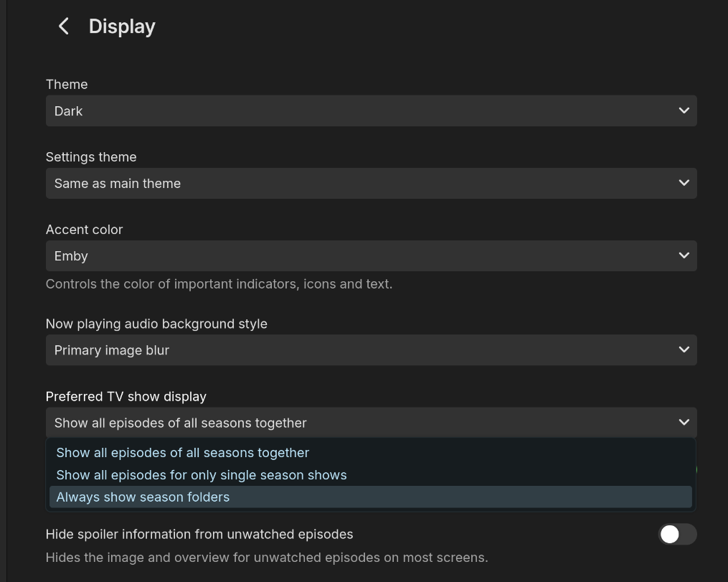Screen dimensions: 728x582
Task: Open the Theme dropdown
Action: tap(372, 111)
